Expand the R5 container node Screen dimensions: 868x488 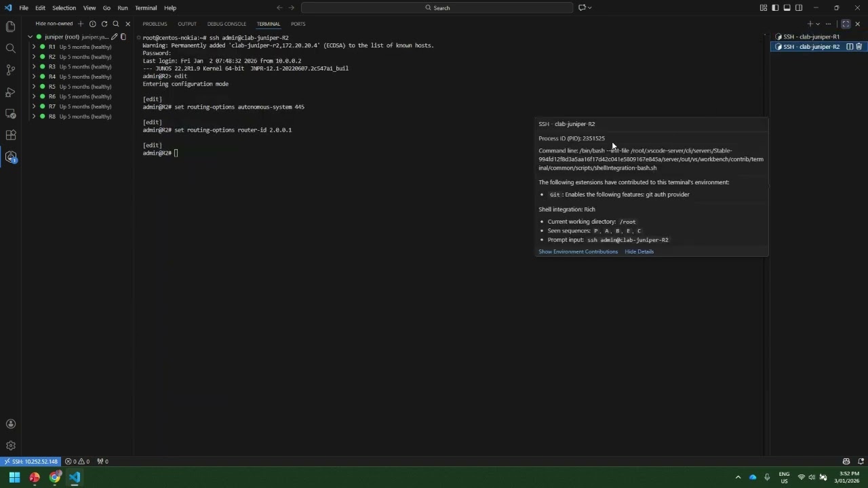pos(34,87)
